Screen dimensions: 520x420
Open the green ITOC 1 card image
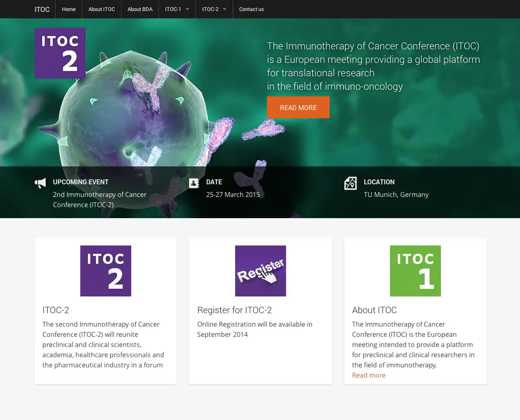[415, 271]
